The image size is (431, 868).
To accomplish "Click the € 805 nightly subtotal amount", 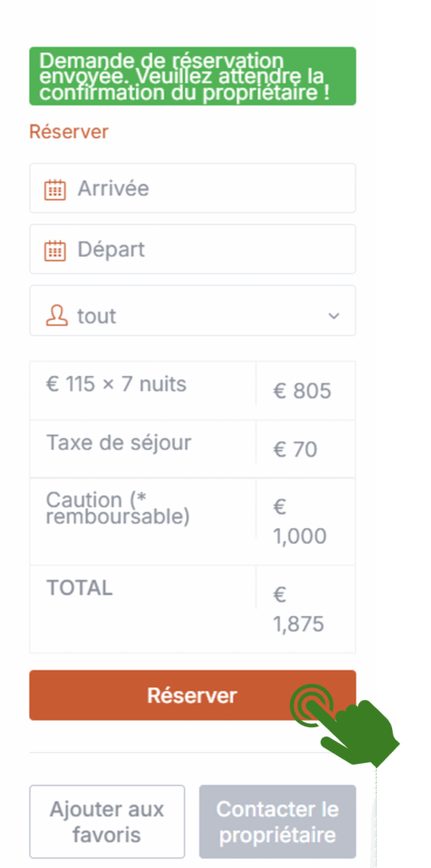I will point(302,392).
